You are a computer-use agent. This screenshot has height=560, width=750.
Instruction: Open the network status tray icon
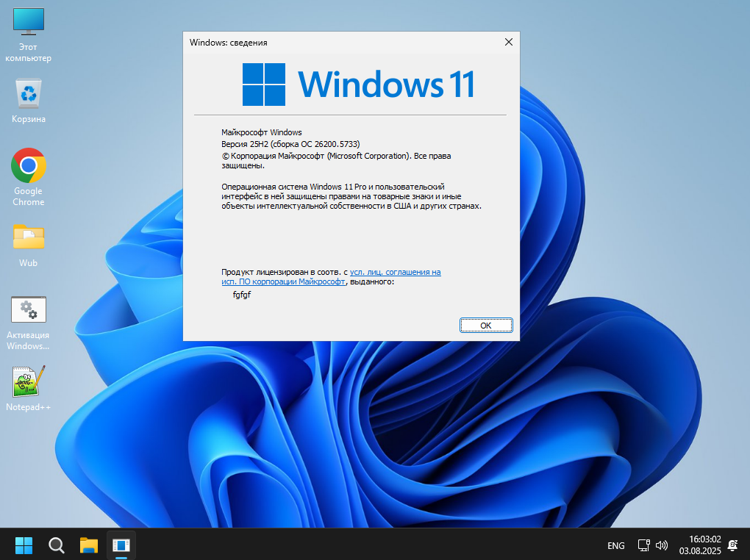644,545
